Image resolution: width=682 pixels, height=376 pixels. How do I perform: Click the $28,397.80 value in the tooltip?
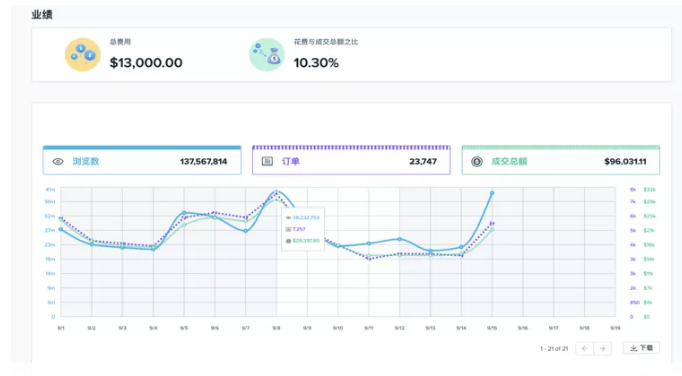[306, 241]
